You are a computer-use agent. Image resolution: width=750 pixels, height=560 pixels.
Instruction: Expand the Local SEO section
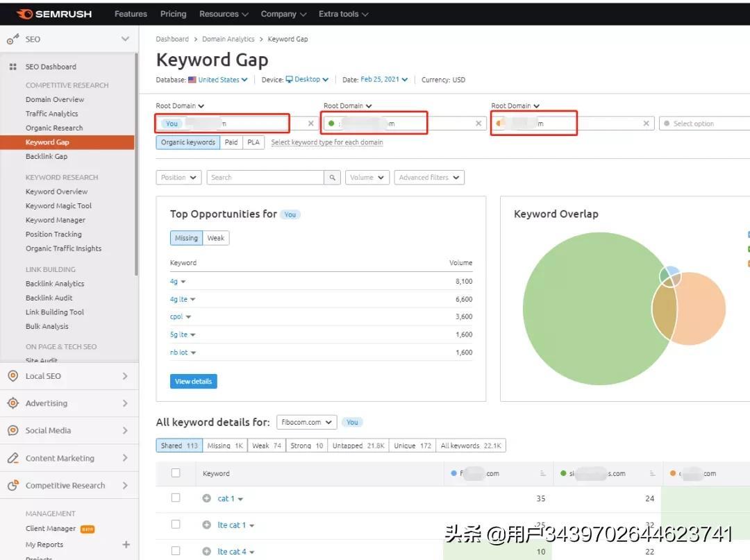tap(125, 376)
